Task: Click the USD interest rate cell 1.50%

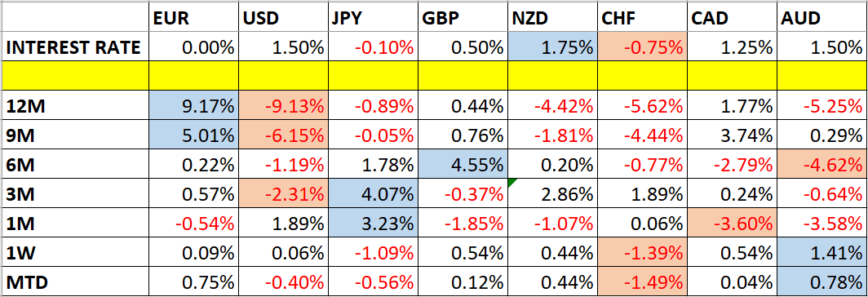Action: click(x=283, y=47)
